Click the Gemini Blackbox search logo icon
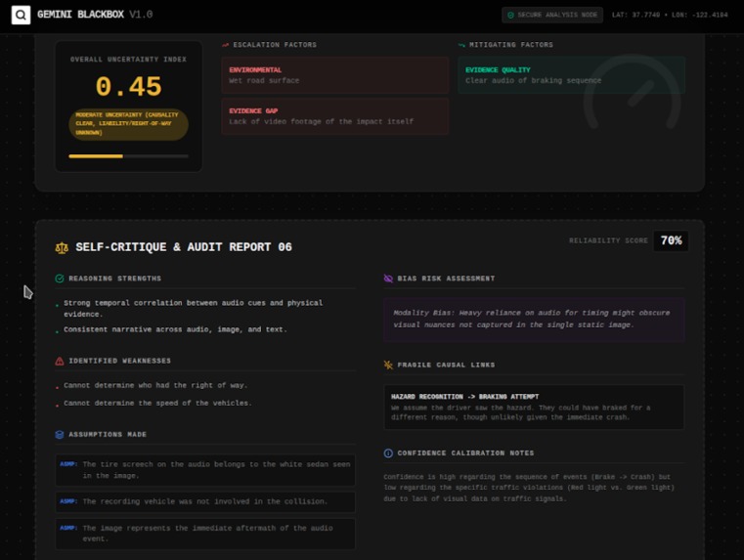Image resolution: width=744 pixels, height=560 pixels. [x=21, y=15]
